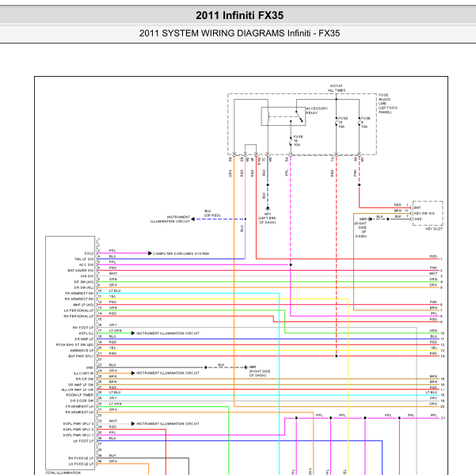Click the 'ACCESSORY RELAY' label
Screen dimensions: 476x475
(x=317, y=111)
